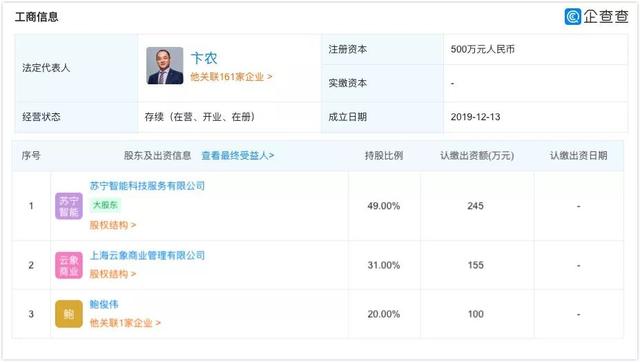
Task: Click the 认缴出资额(万元) column header
Action: 477,155
